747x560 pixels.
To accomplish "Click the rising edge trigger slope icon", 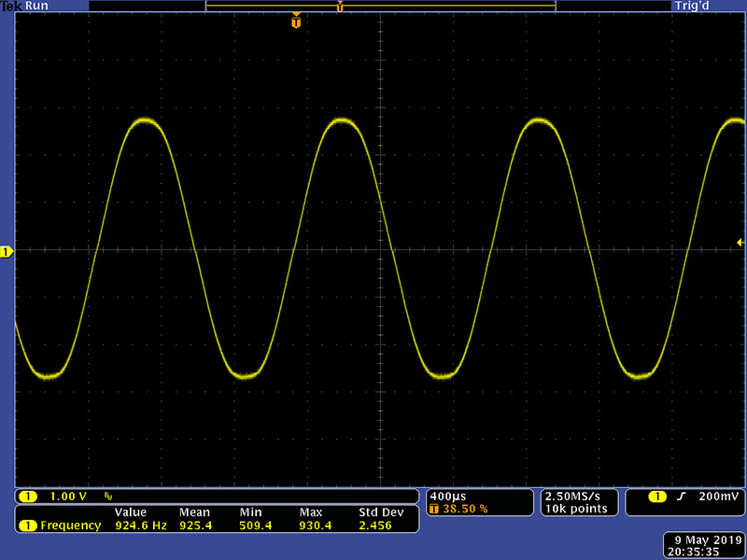I will [683, 496].
